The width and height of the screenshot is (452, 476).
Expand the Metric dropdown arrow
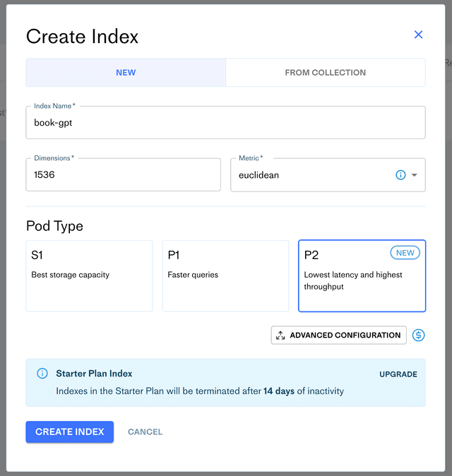coord(415,175)
